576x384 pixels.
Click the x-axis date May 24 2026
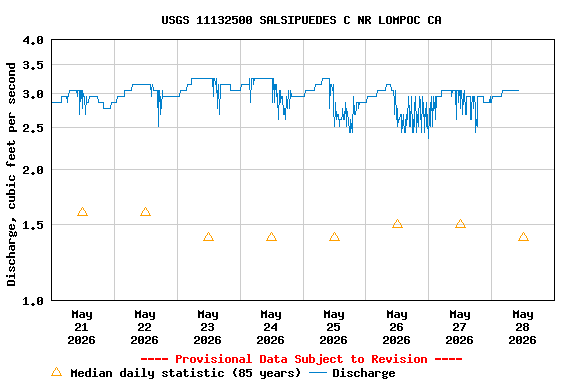click(x=270, y=327)
